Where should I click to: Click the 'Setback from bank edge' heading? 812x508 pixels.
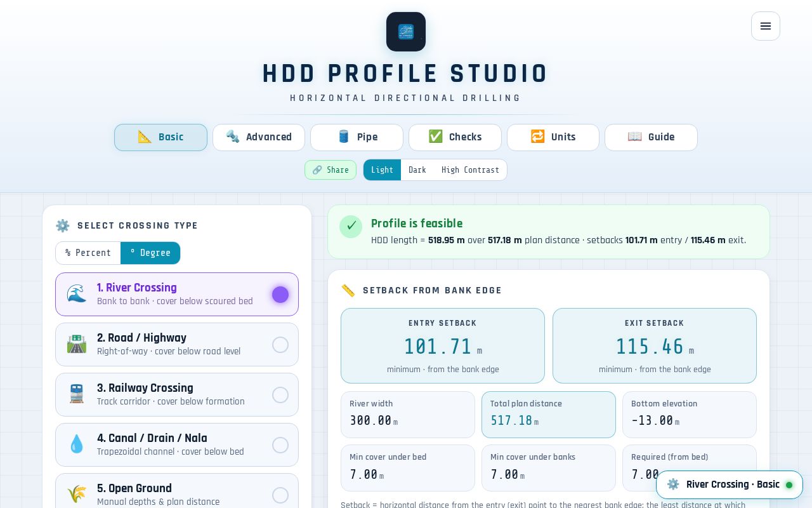pos(432,291)
